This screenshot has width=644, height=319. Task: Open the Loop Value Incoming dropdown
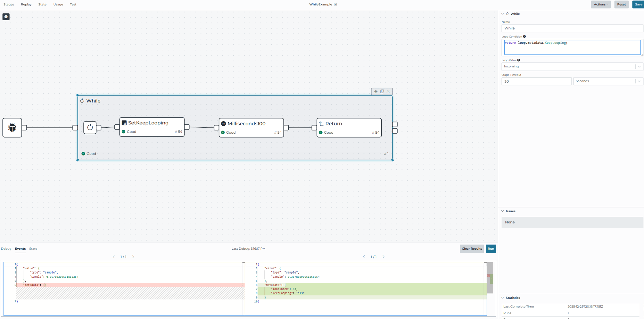pos(640,66)
